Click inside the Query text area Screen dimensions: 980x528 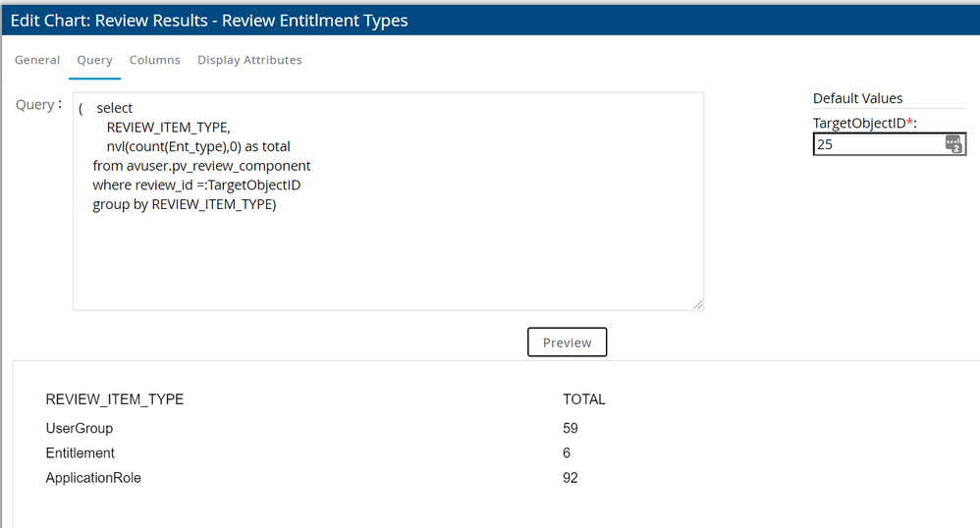coord(388,245)
